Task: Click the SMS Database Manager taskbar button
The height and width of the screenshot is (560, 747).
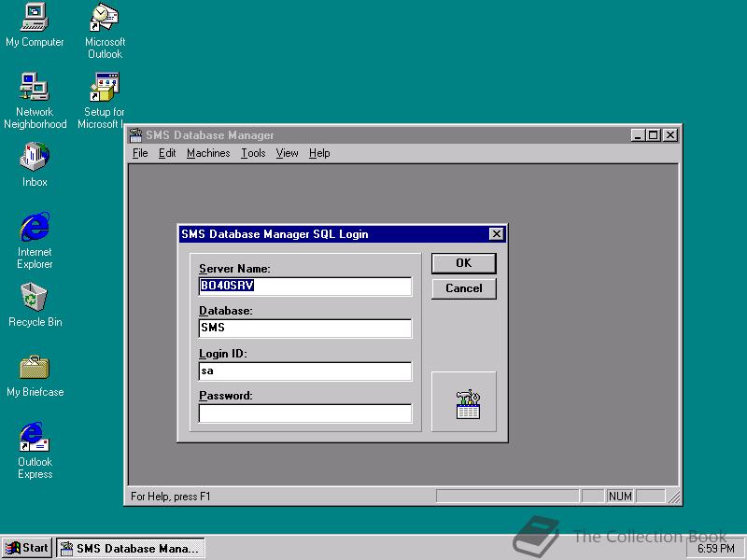Action: (131, 548)
